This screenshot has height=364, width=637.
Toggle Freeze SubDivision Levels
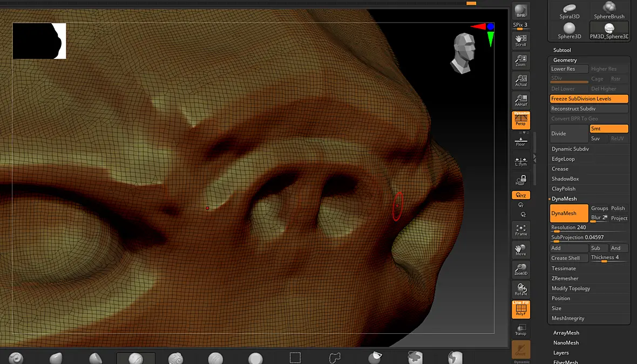click(x=589, y=99)
